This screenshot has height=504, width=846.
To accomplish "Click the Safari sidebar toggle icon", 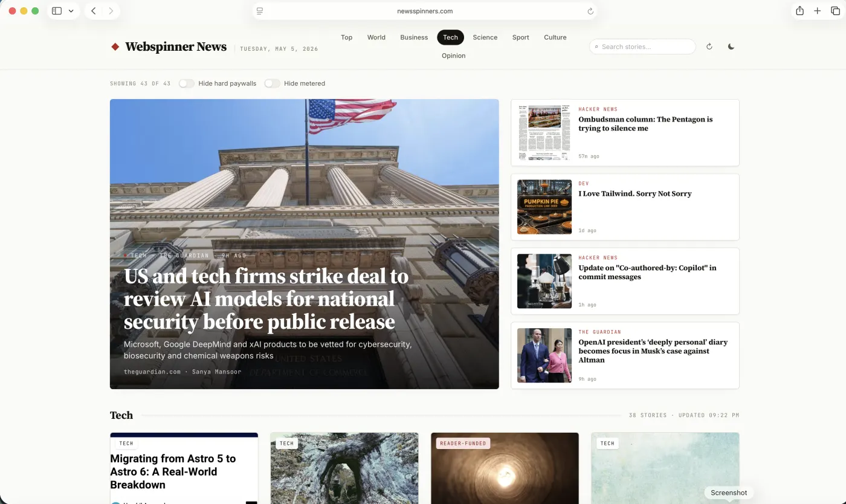I will tap(57, 11).
